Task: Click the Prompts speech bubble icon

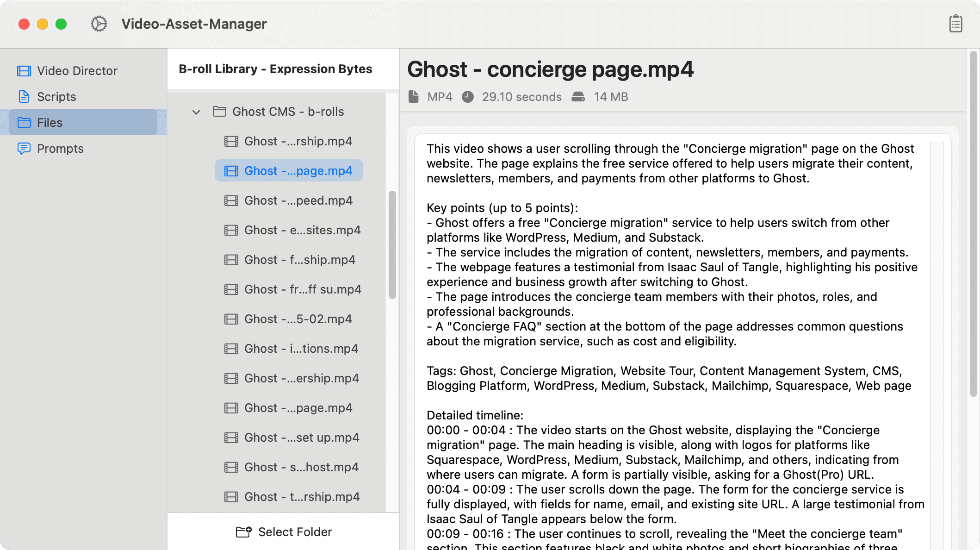Action: tap(24, 149)
